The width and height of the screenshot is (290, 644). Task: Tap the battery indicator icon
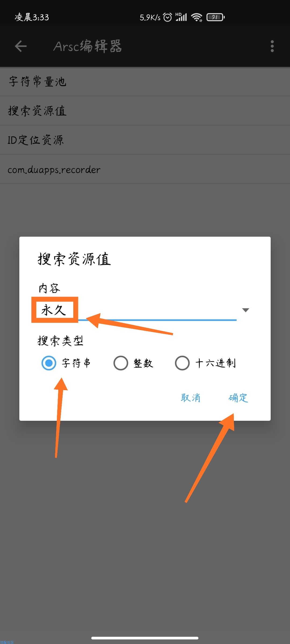pos(216,17)
